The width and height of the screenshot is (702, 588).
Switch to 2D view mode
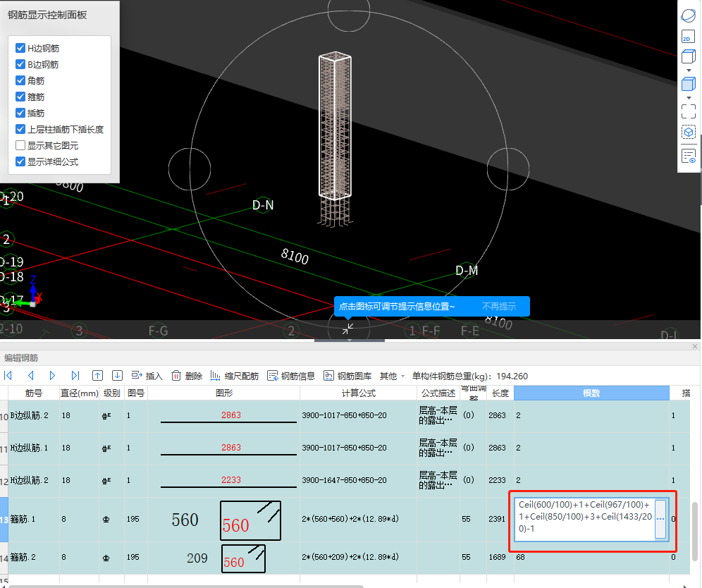pyautogui.click(x=688, y=37)
